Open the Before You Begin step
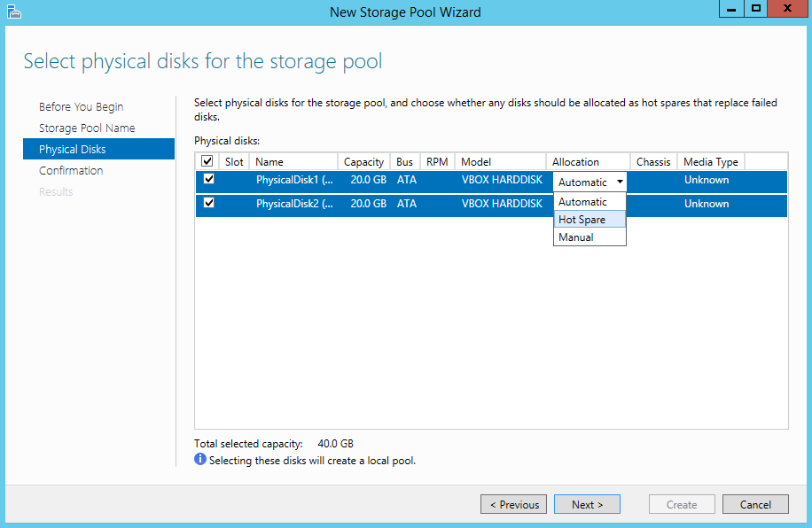This screenshot has height=528, width=812. pyautogui.click(x=80, y=106)
